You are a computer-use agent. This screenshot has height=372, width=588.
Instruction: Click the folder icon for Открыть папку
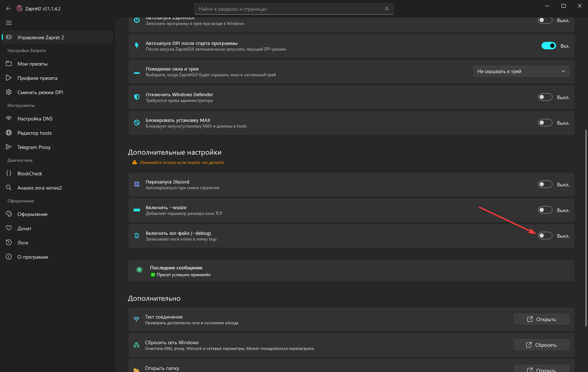pyautogui.click(x=136, y=370)
